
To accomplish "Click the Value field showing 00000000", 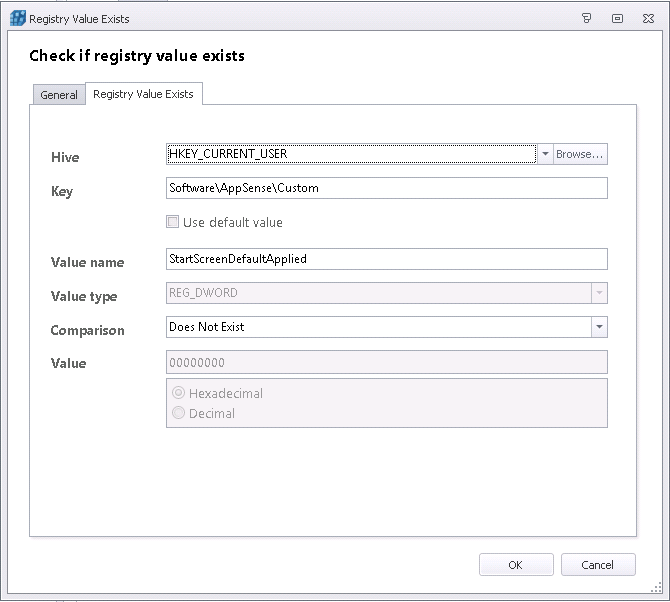I will [x=386, y=363].
